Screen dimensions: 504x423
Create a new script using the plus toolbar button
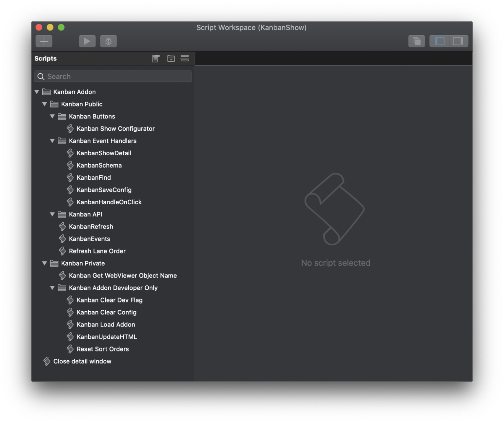[44, 41]
